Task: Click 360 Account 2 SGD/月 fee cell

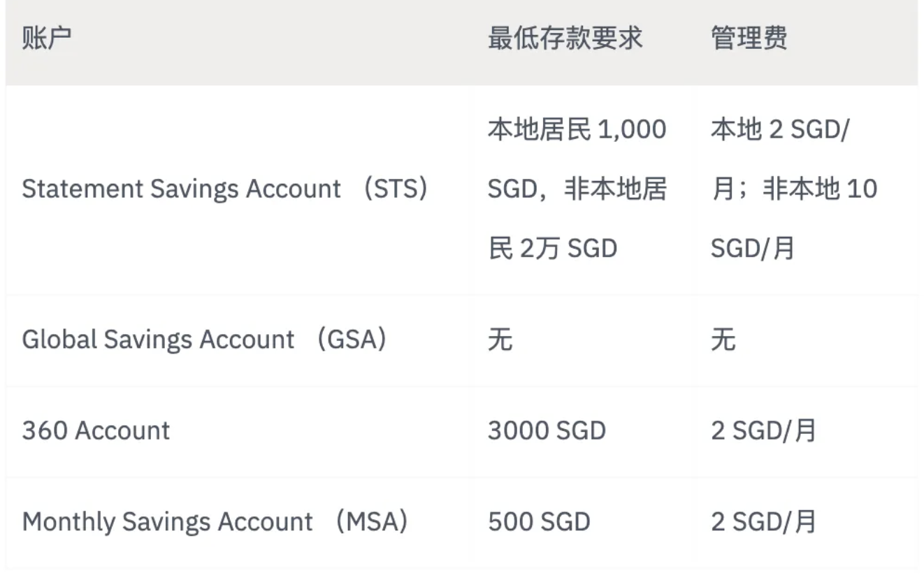Action: pos(763,430)
